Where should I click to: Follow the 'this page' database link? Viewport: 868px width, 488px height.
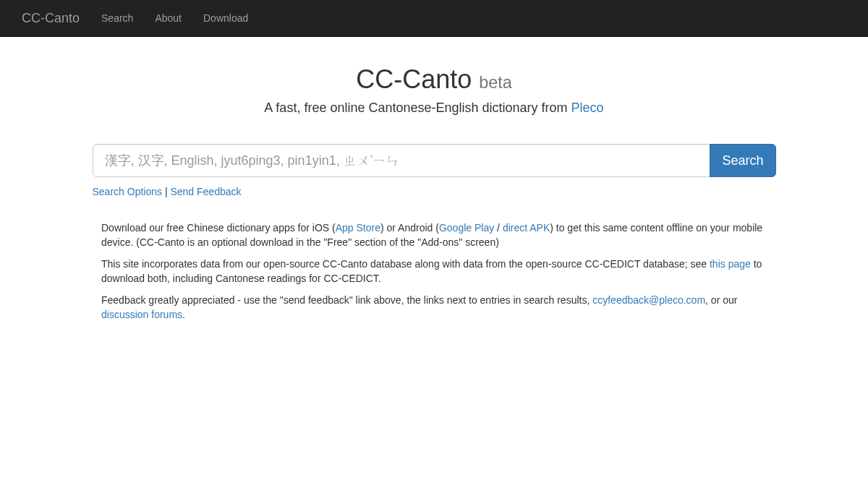point(730,264)
